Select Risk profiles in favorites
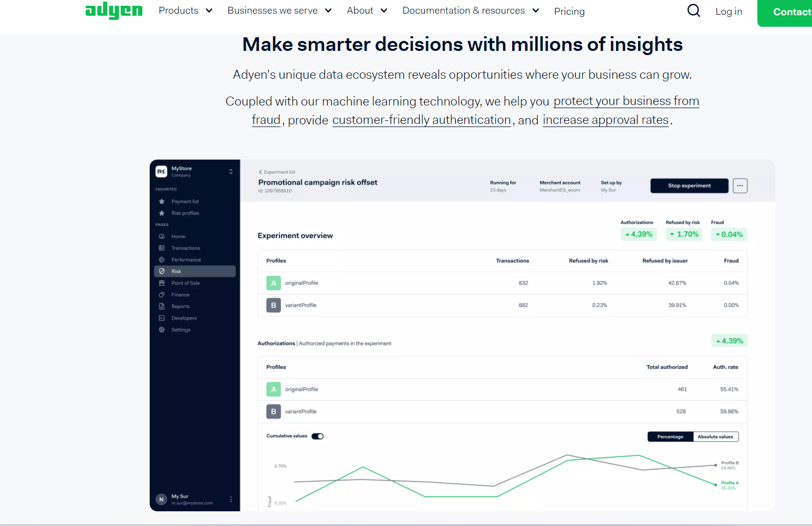812x526 pixels. (x=185, y=213)
